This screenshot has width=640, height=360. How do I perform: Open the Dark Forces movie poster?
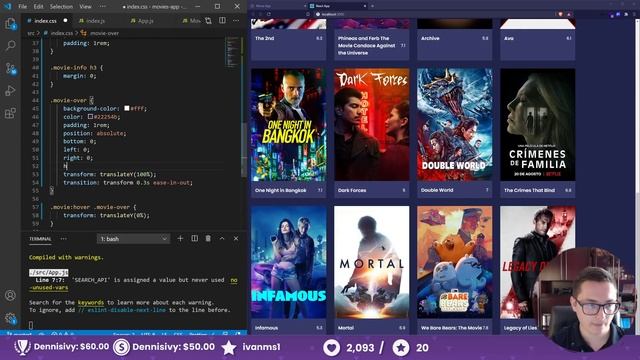tap(371, 124)
